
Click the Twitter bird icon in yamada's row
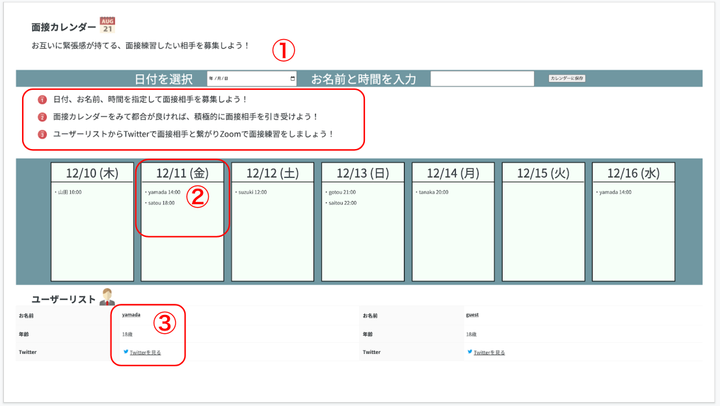point(126,352)
